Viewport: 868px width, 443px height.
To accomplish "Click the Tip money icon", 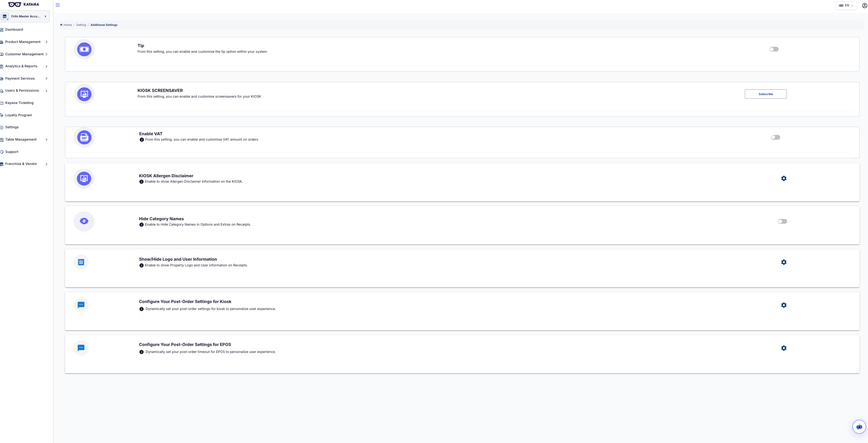I will [x=84, y=49].
